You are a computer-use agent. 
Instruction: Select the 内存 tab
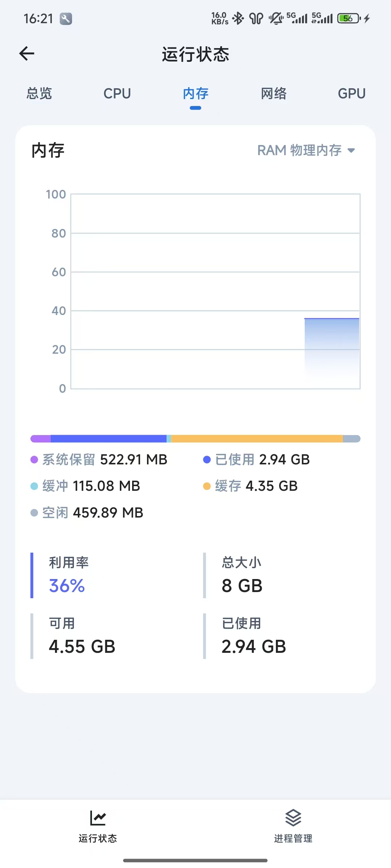pyautogui.click(x=195, y=93)
